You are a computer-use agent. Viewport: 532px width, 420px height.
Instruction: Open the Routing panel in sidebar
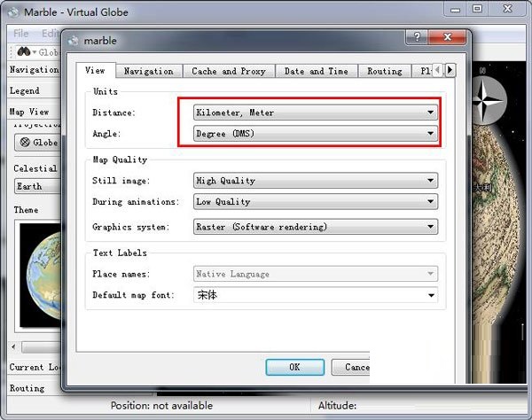pos(34,388)
